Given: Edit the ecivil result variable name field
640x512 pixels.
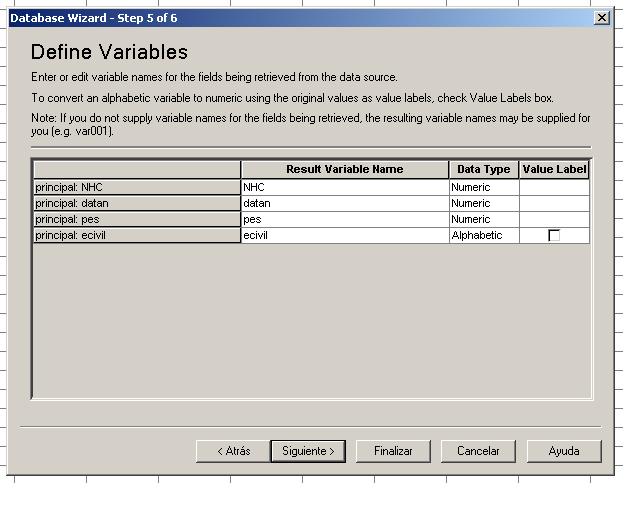Looking at the screenshot, I should pyautogui.click(x=344, y=236).
